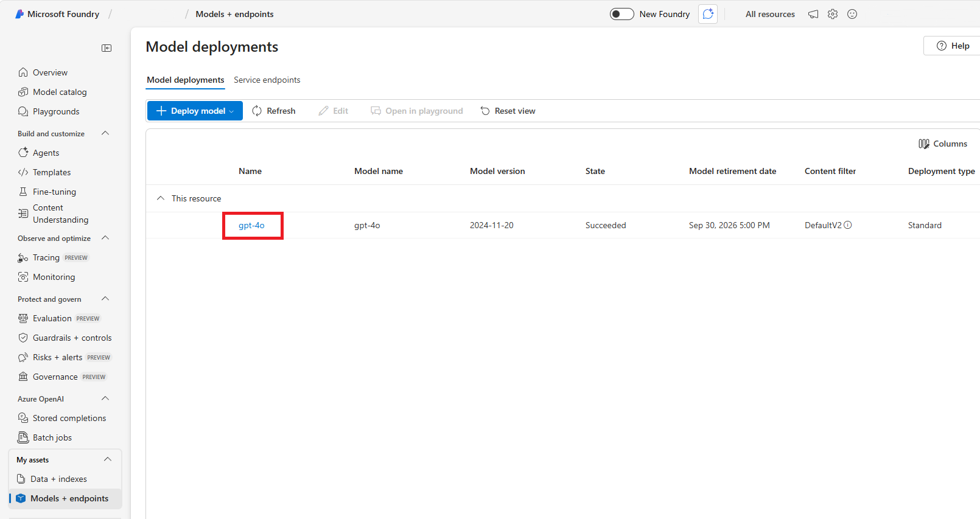
Task: Open Batch jobs in the sidebar
Action: click(x=52, y=437)
